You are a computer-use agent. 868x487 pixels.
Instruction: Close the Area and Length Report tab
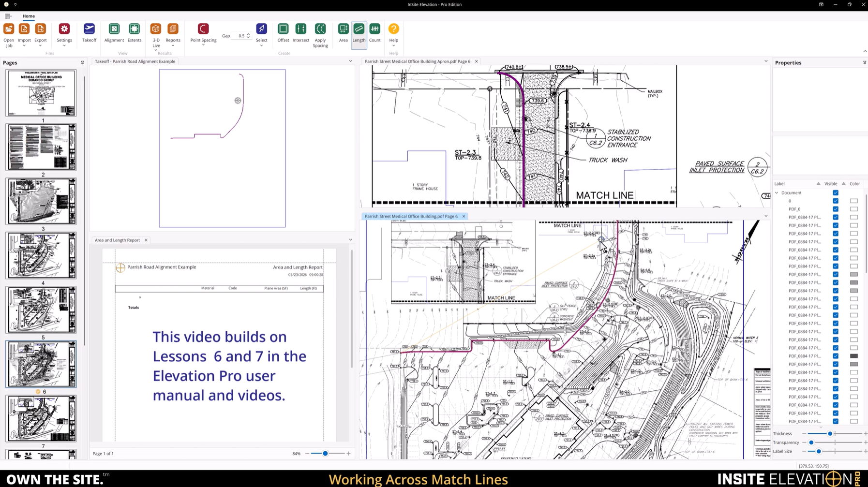click(146, 240)
